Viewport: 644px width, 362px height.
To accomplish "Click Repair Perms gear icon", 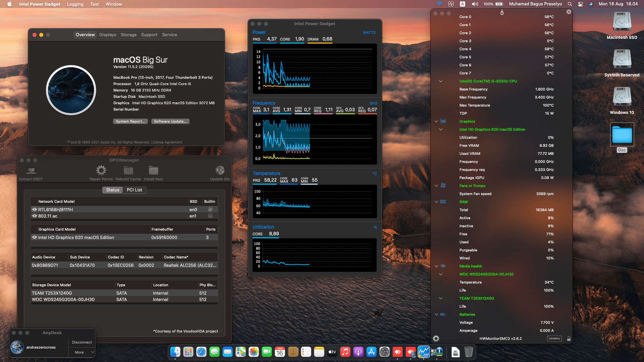I will (101, 171).
